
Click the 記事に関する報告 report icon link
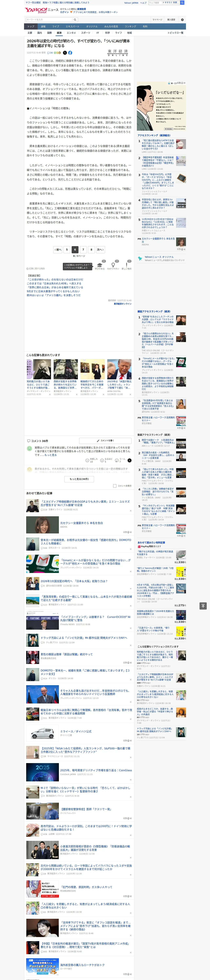35,269
